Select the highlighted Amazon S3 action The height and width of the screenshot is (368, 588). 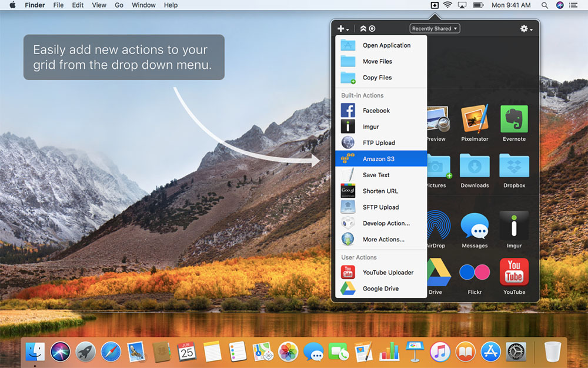381,158
